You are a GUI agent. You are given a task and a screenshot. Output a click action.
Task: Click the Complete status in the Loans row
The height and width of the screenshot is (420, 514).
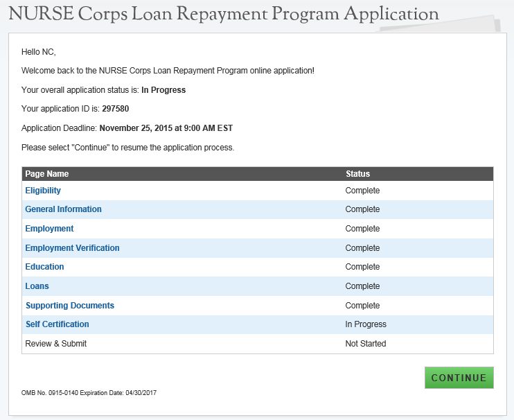pyautogui.click(x=362, y=286)
